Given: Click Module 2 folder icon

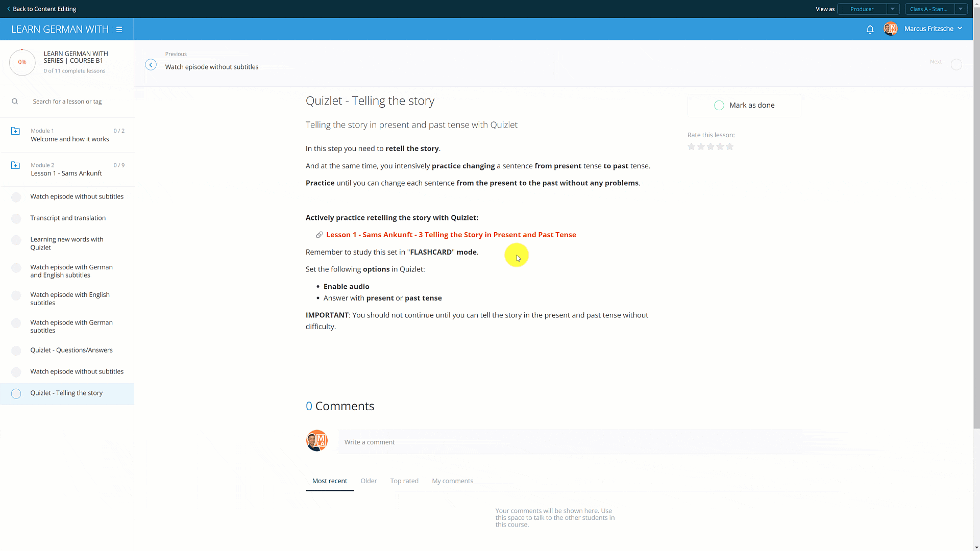Looking at the screenshot, I should 15,165.
